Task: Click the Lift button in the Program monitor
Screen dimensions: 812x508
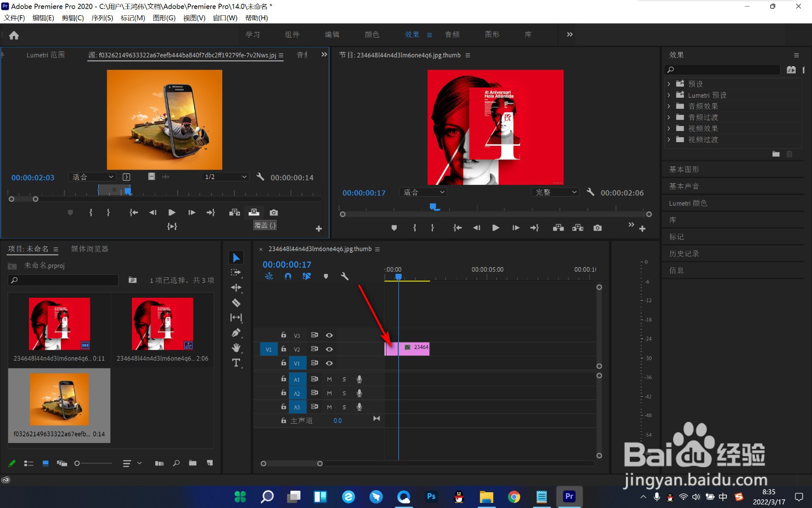Action: click(558, 228)
